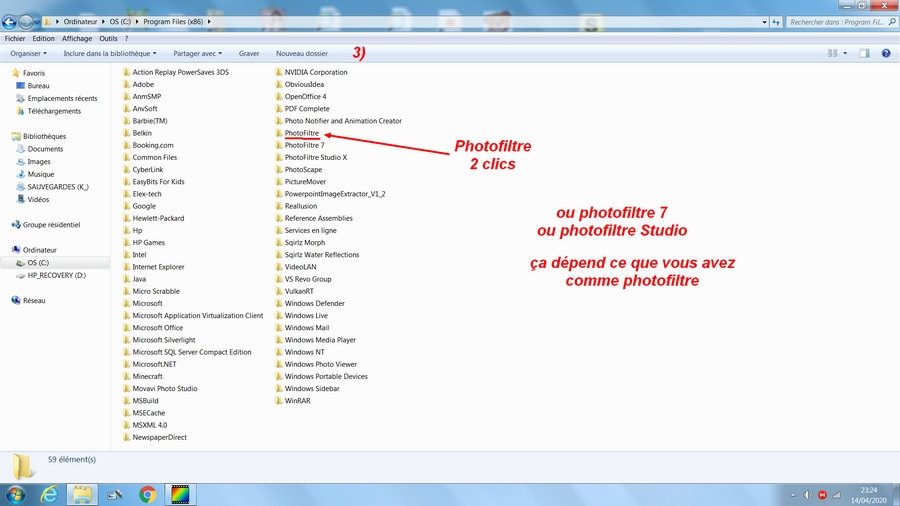
Task: Toggle the preview pane icon
Action: click(x=864, y=53)
